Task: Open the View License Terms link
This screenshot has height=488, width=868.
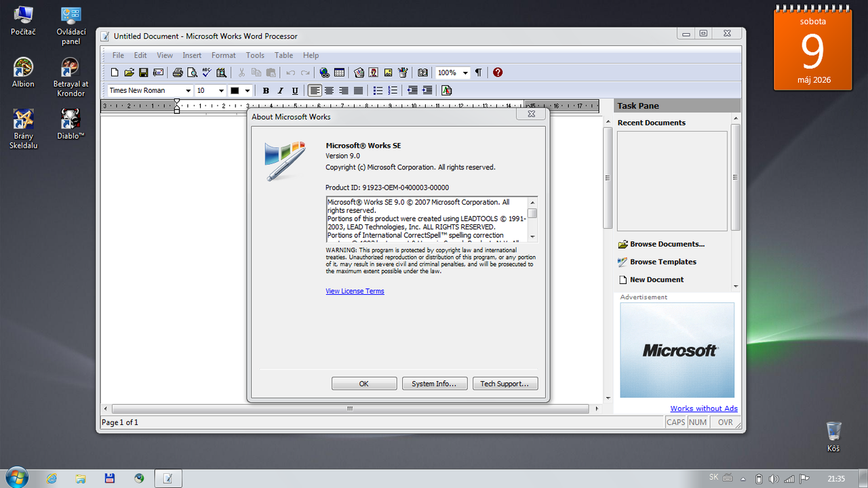Action: click(x=355, y=291)
